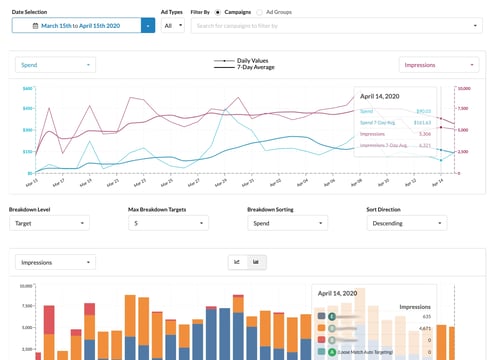Select the Campaigns radio button
Image resolution: width=503 pixels, height=360 pixels.
pyautogui.click(x=218, y=12)
